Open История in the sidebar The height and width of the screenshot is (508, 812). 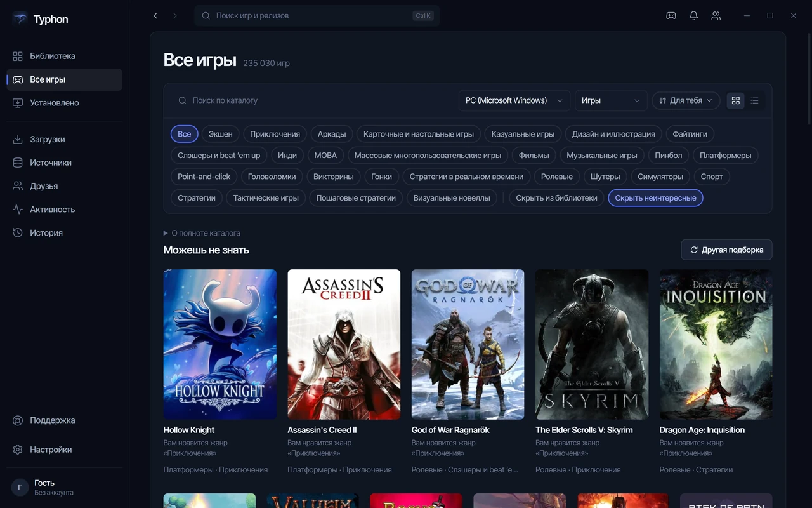click(x=64, y=233)
